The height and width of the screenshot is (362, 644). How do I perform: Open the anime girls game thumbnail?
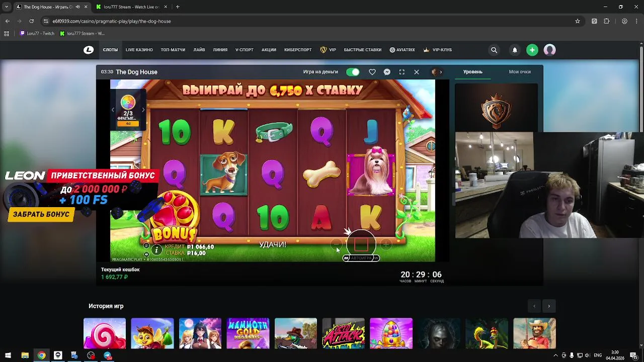pyautogui.click(x=200, y=333)
